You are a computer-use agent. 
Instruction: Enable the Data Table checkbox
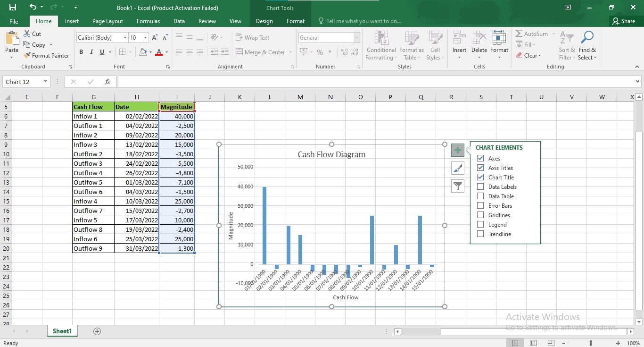[x=480, y=196]
